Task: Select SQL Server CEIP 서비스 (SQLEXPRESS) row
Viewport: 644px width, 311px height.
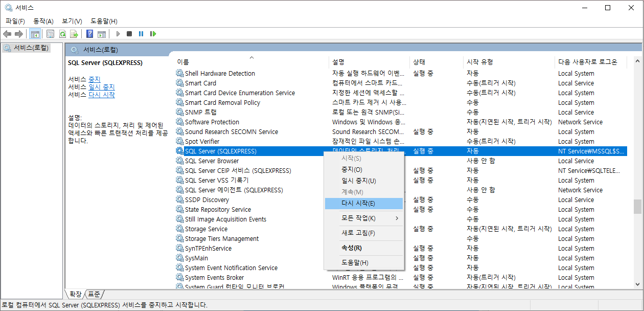Action: tap(401, 170)
